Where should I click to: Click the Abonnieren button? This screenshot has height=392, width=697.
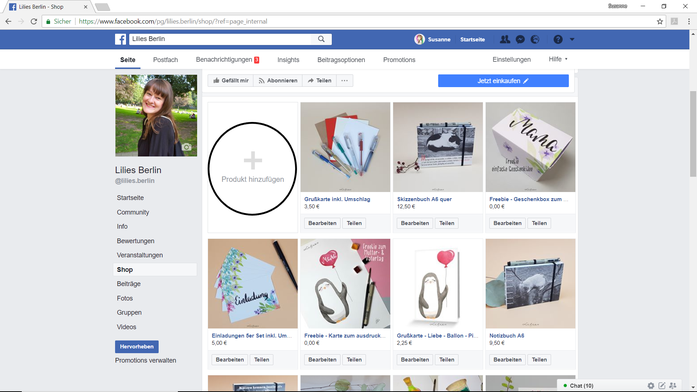pos(278,80)
